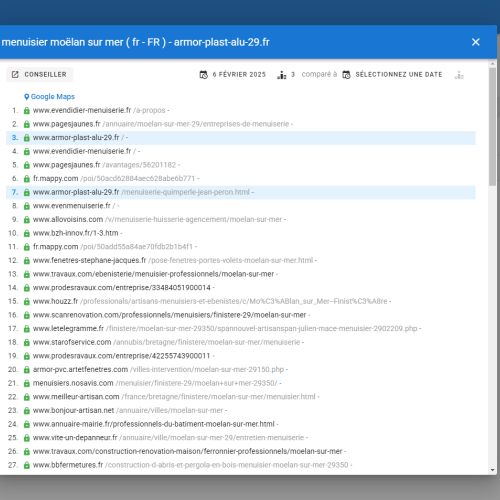The width and height of the screenshot is (500, 500).
Task: Click the Google Maps pin icon
Action: pyautogui.click(x=27, y=97)
